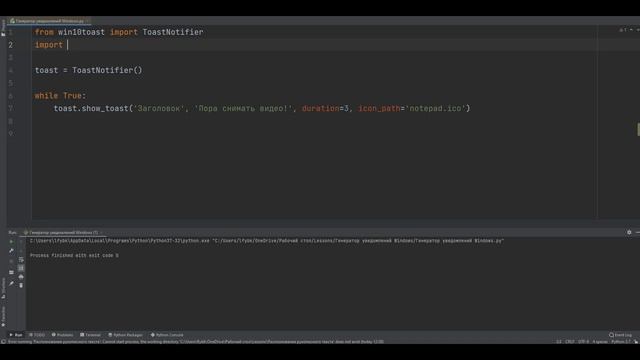The width and height of the screenshot is (640, 360).
Task: Toggle scroll to end in Run console
Action: tap(21, 268)
